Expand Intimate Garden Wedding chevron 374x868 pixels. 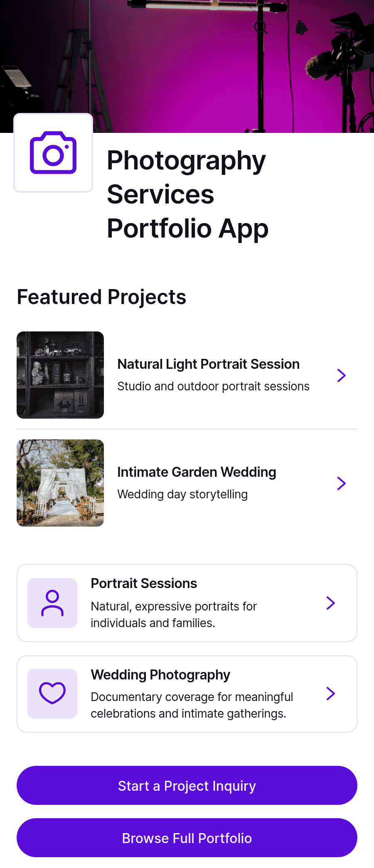[x=342, y=483]
